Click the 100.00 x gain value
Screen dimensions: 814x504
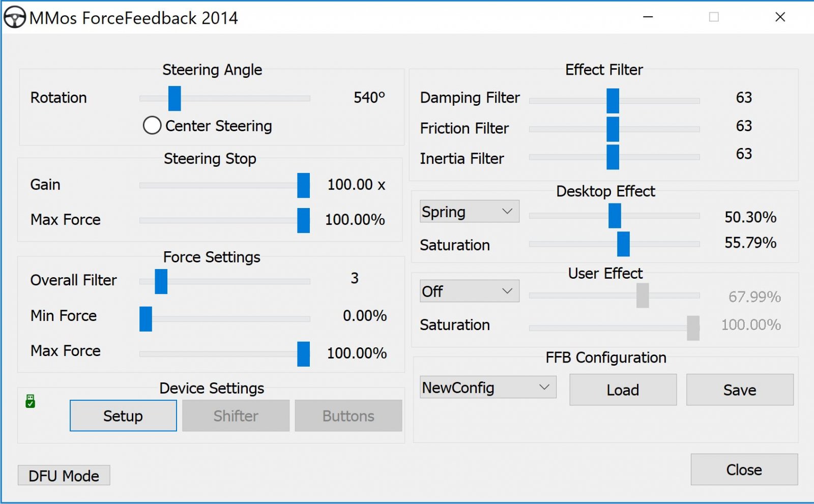coord(356,184)
